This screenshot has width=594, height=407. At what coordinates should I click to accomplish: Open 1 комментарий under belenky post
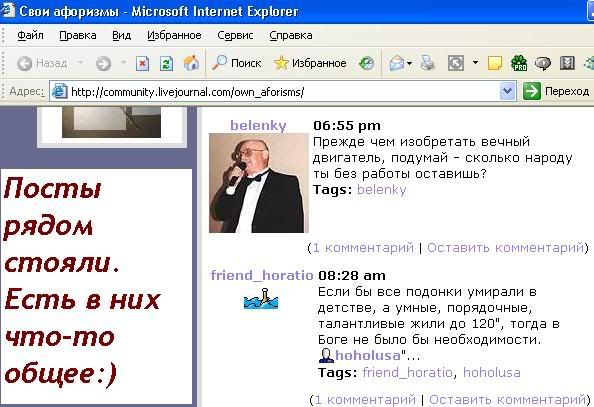click(363, 248)
